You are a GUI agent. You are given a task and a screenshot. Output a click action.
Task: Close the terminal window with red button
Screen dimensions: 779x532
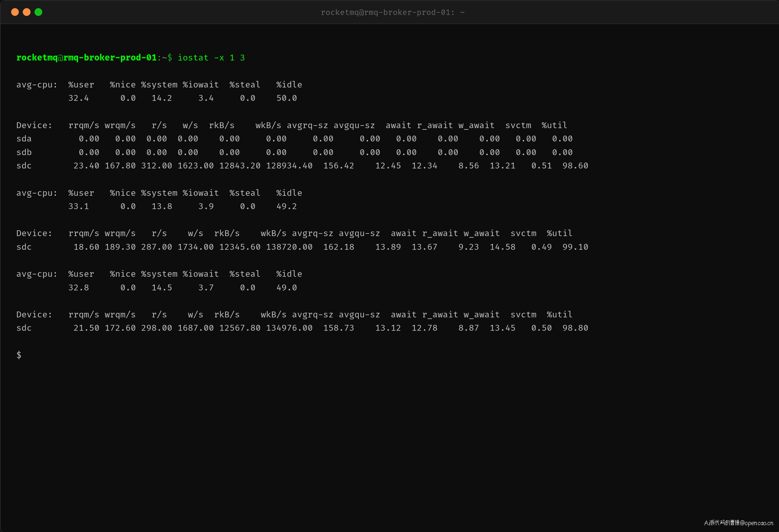coord(15,12)
